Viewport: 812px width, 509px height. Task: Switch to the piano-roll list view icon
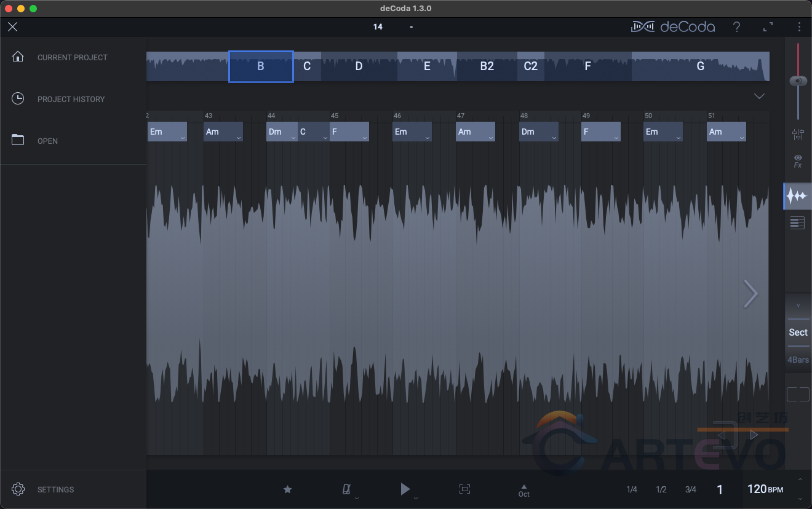[797, 223]
